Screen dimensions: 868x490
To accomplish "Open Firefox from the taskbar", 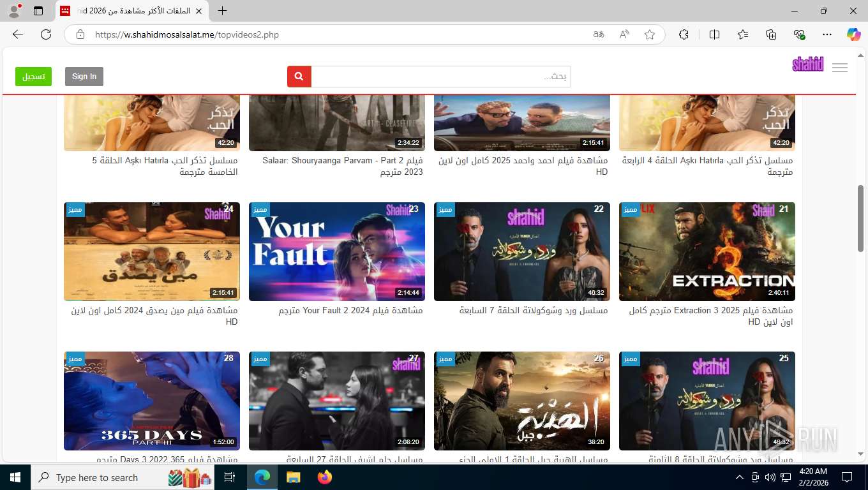I will pyautogui.click(x=325, y=477).
